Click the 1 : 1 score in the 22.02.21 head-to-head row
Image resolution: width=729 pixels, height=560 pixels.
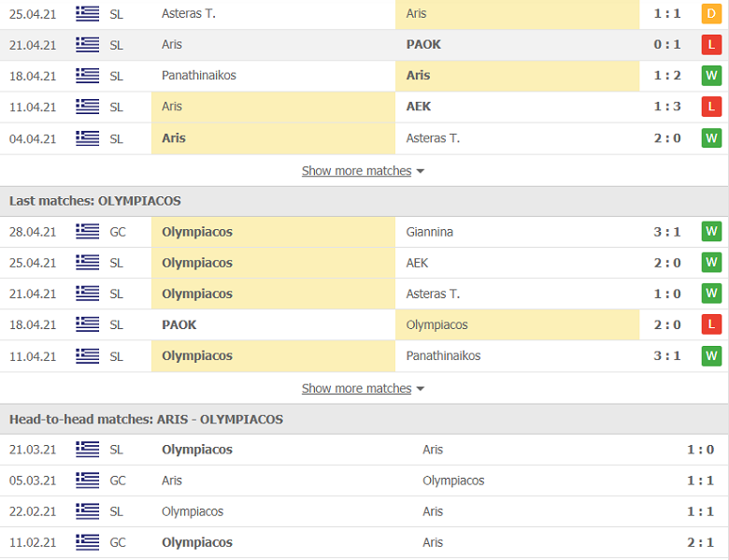(x=701, y=511)
